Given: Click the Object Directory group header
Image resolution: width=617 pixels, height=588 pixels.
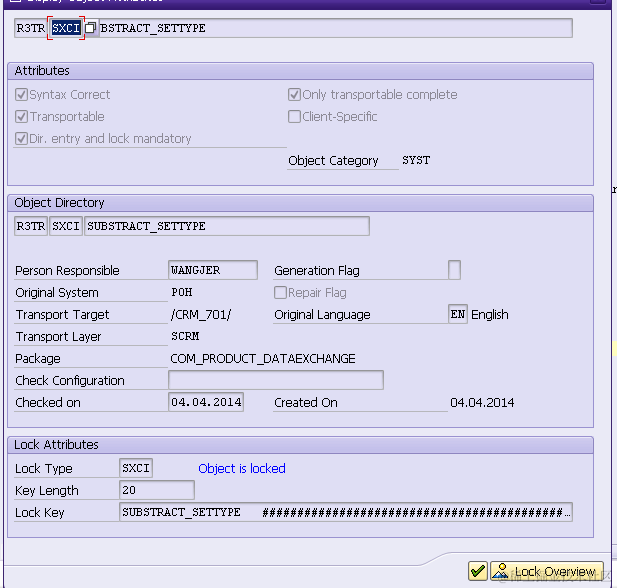Looking at the screenshot, I should pos(300,203).
